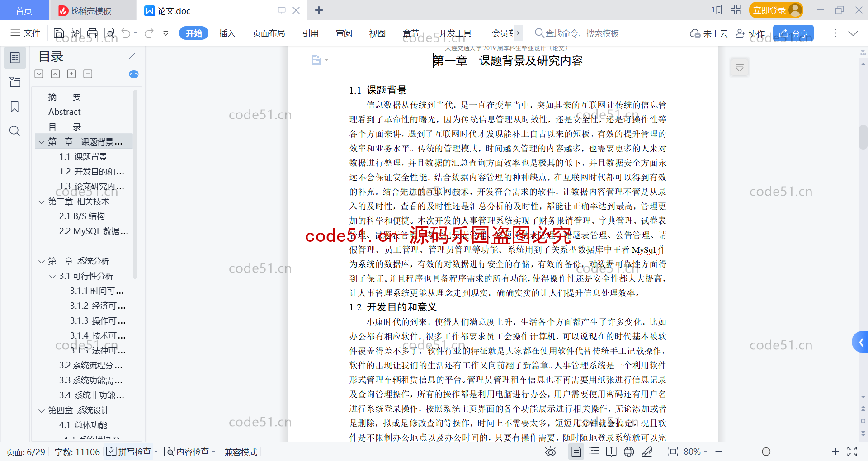868x461 pixels.
Task: Close the 目录 panel
Action: [x=132, y=56]
